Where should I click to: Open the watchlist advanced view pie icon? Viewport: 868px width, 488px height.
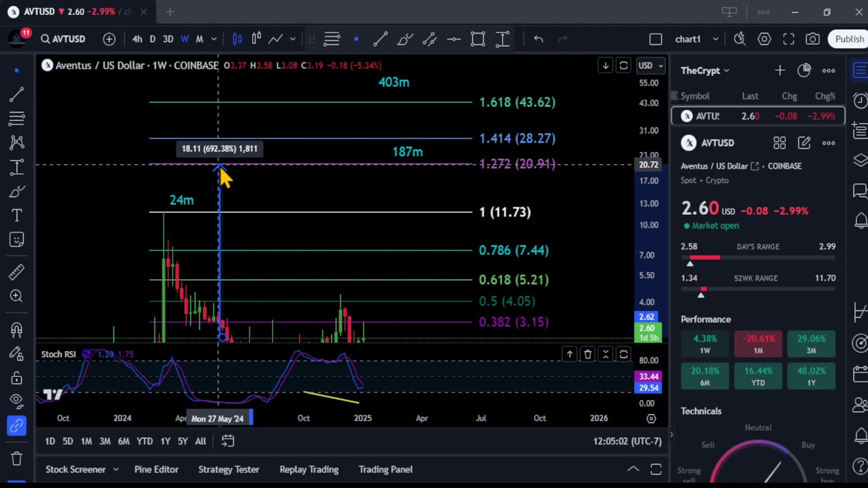point(804,70)
